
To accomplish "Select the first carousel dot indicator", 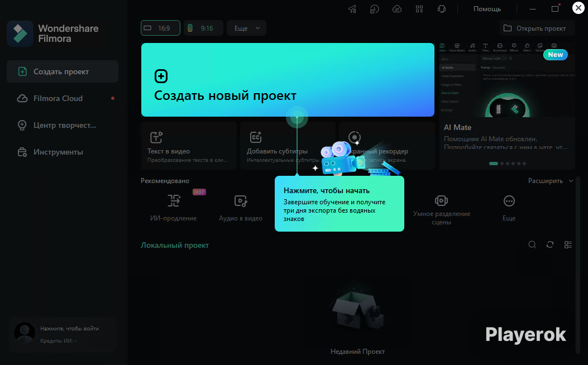I will (x=494, y=164).
